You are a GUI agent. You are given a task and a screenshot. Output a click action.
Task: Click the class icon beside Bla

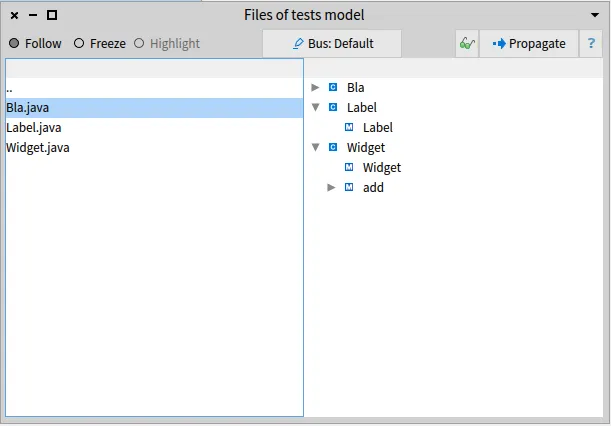[333, 87]
